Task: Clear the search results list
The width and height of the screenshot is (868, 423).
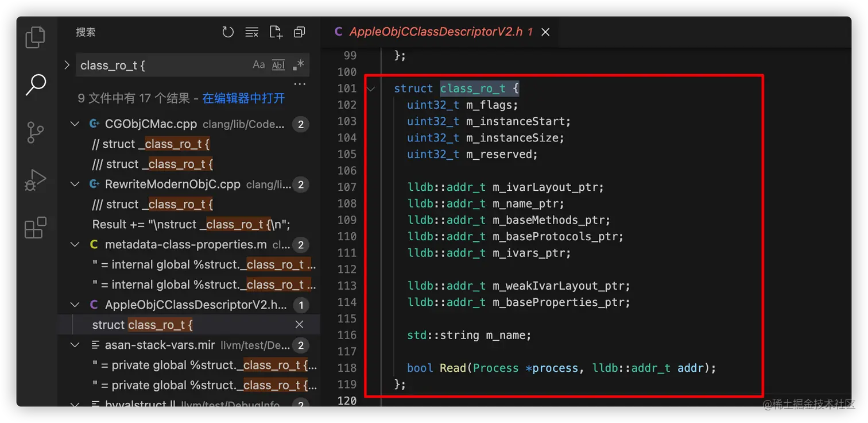Action: click(251, 32)
